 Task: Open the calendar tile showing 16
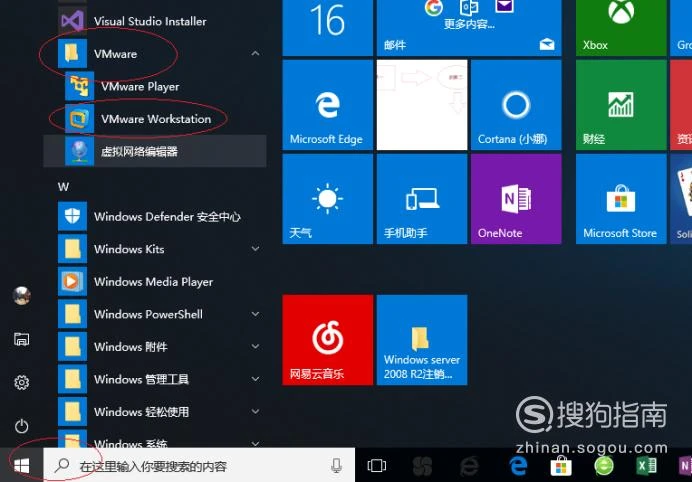coord(327,28)
